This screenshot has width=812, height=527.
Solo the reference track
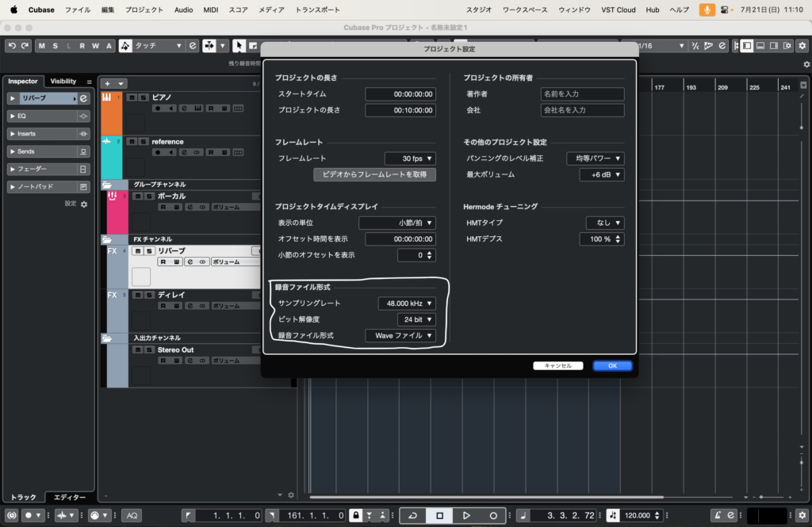[143, 142]
